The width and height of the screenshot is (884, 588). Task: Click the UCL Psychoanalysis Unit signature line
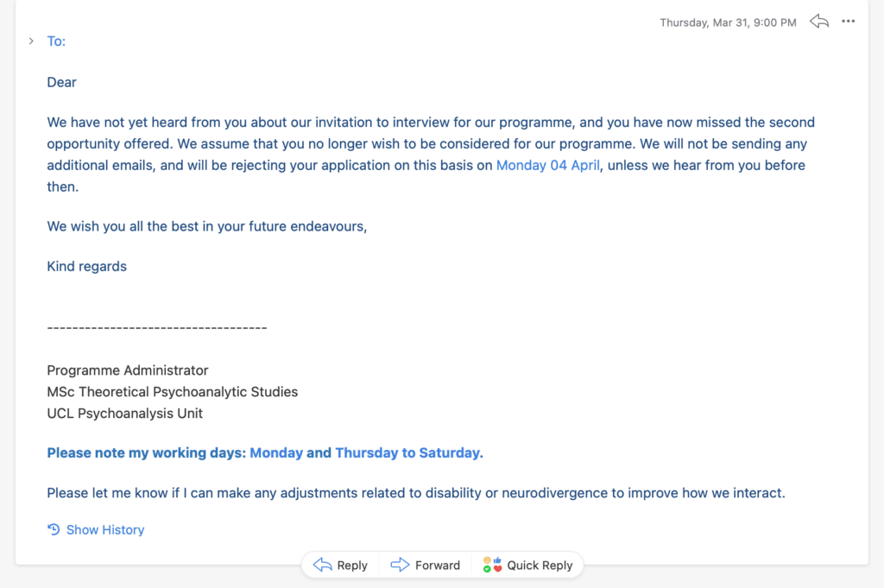coord(124,414)
